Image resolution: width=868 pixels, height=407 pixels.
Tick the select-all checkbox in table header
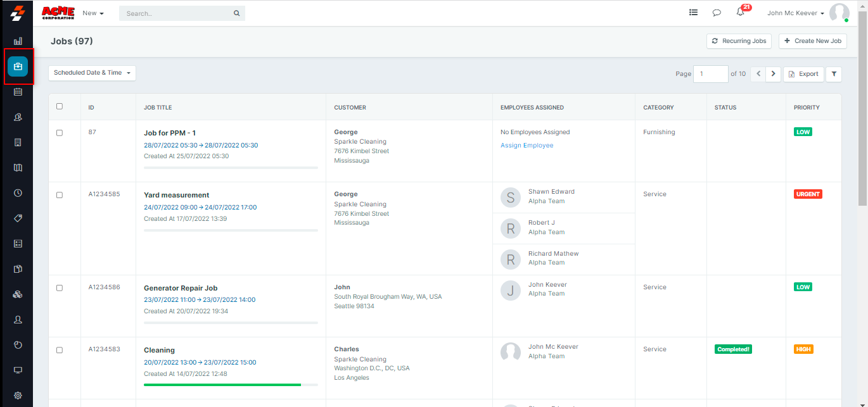point(60,106)
